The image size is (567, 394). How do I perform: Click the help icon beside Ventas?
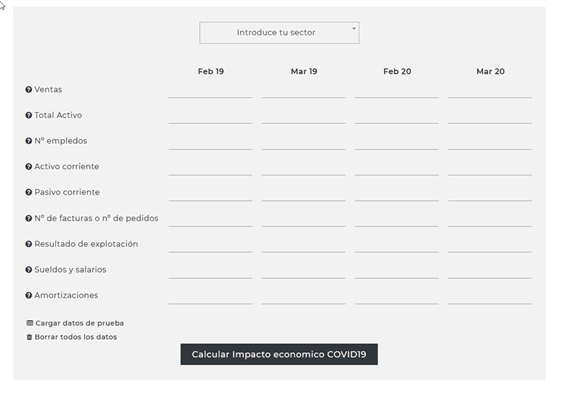click(29, 90)
